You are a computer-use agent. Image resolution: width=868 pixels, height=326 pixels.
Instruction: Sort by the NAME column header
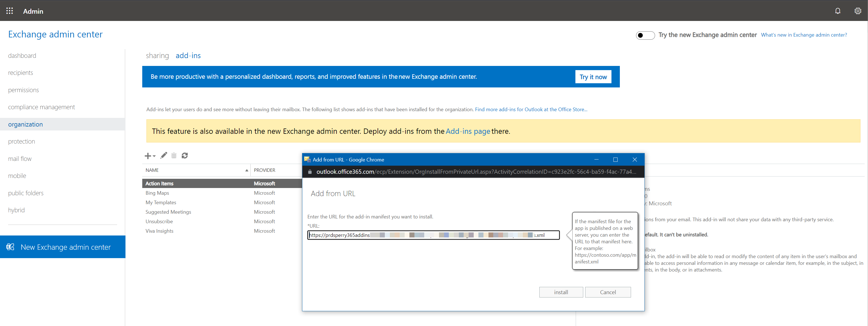tap(196, 170)
